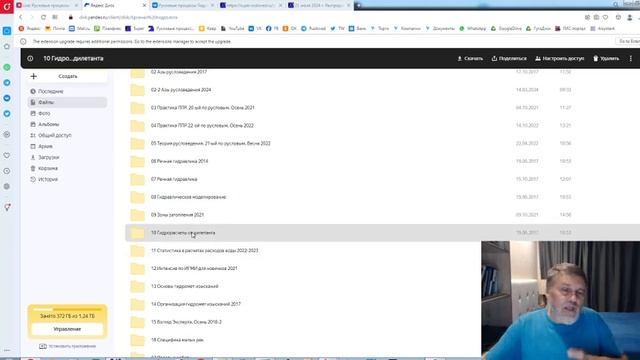The height and width of the screenshot is (360, 640).
Task: Click the Удалить delete button
Action: tap(606, 58)
